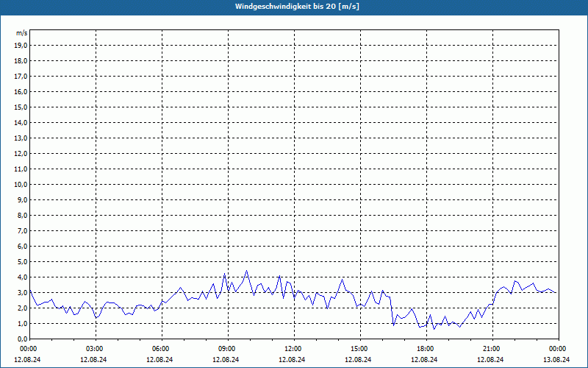Select the '11,0' y-axis label

pyautogui.click(x=21, y=169)
